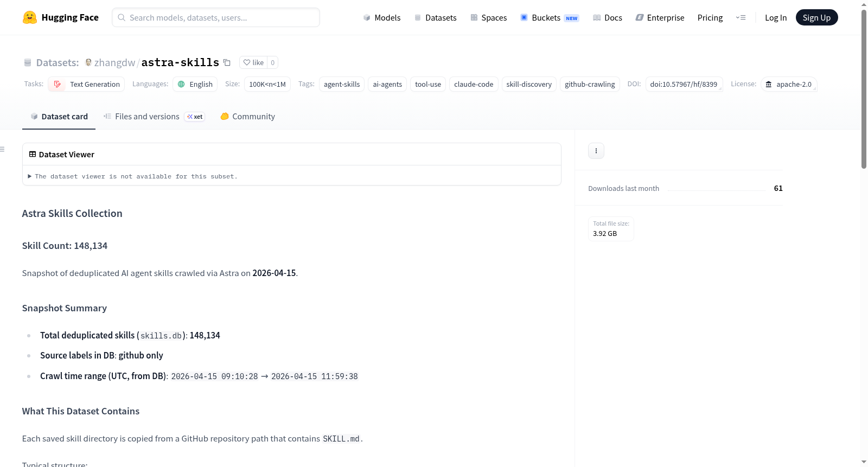Screen dimensions: 868x467
Task: Click the 2026-04-15 snapshot date text
Action: 274,273
